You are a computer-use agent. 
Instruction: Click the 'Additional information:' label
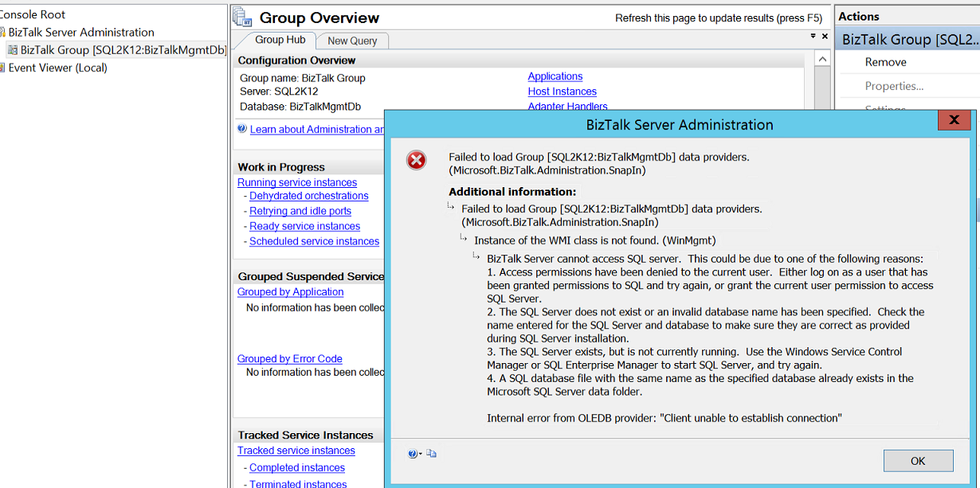tap(512, 191)
